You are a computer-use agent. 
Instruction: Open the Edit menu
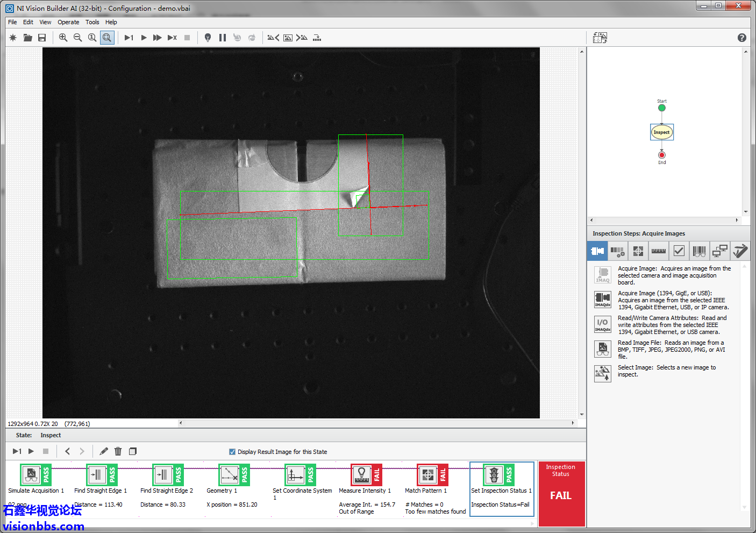tap(28, 22)
